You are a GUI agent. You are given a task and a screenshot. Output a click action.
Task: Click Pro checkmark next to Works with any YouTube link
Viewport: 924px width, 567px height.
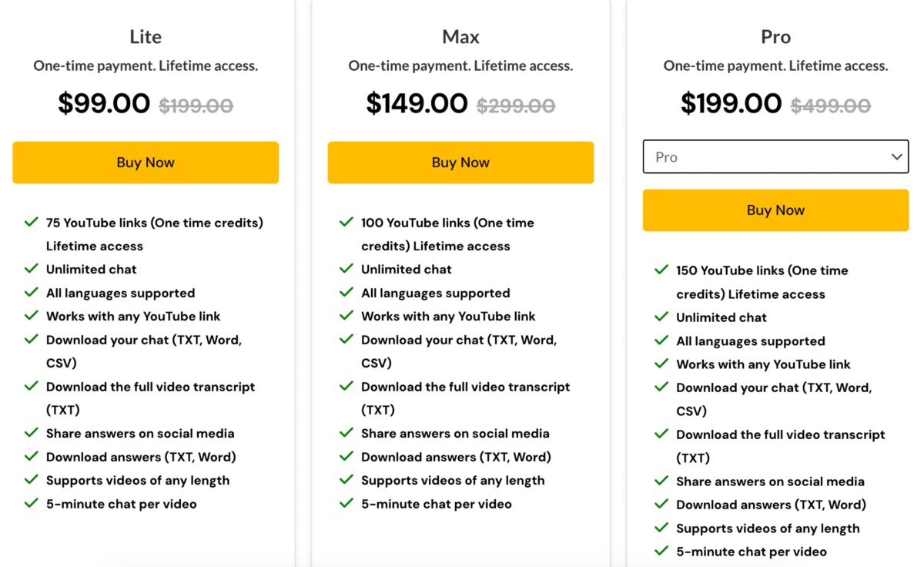[x=661, y=364]
